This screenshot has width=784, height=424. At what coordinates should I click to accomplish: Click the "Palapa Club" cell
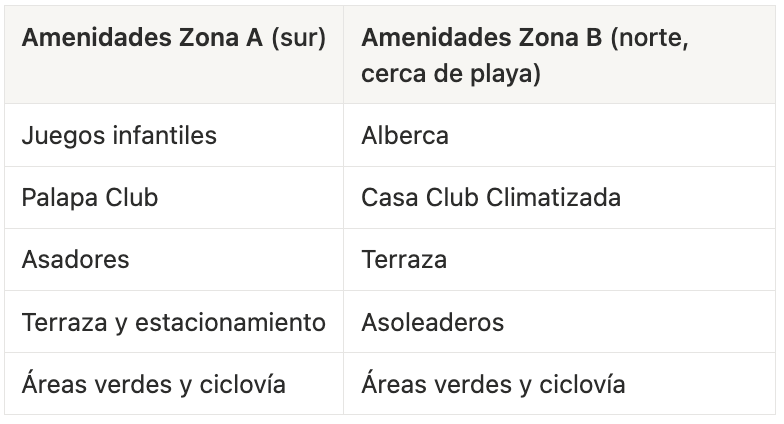click(90, 197)
